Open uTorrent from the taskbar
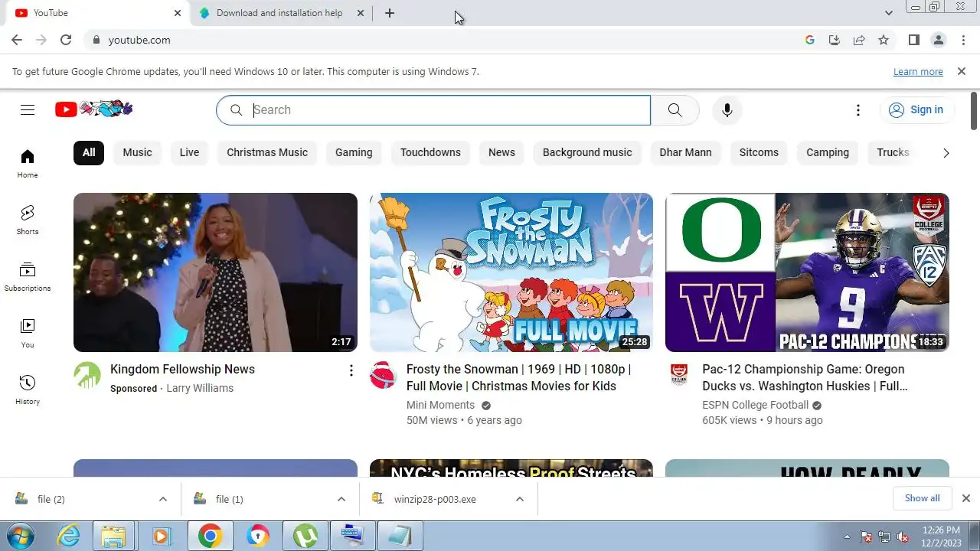 point(305,536)
